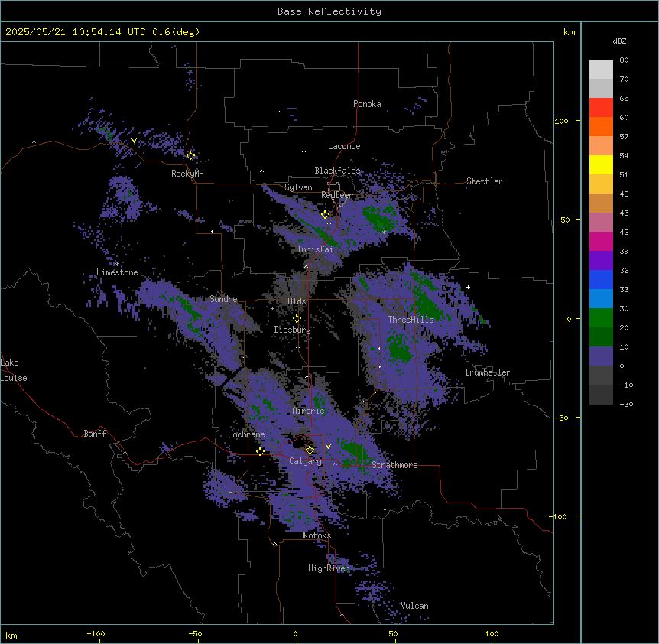
Task: Select the yellow V marker east of Calgary diamond
Action: point(328,447)
